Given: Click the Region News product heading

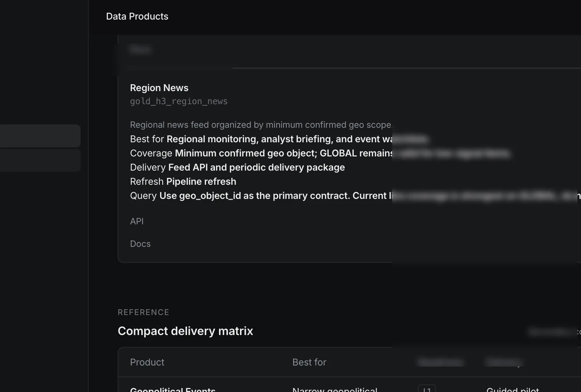Looking at the screenshot, I should (x=159, y=87).
